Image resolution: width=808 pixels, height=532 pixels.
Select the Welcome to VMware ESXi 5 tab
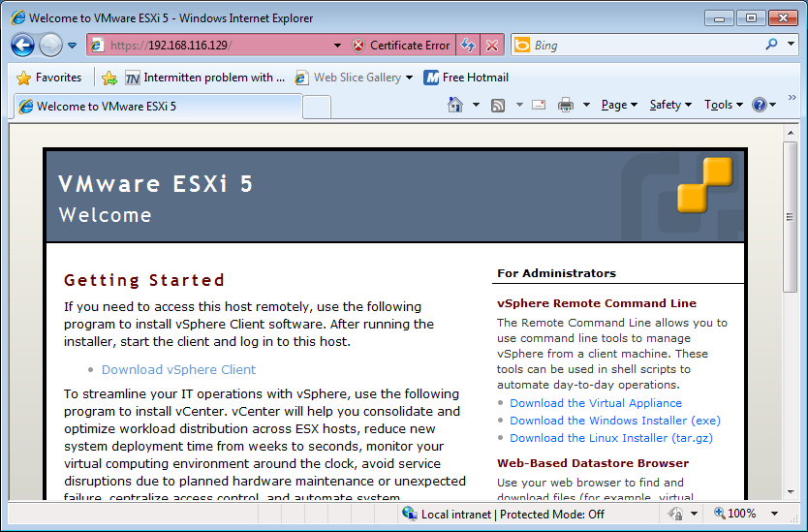[x=158, y=107]
